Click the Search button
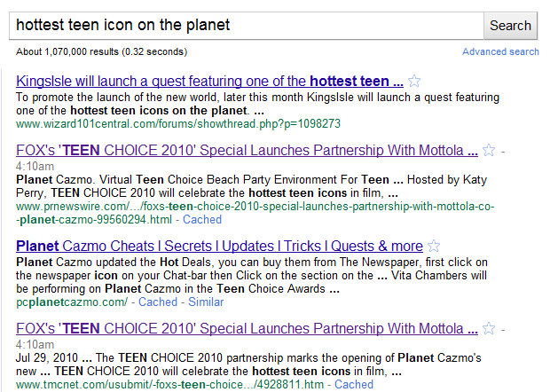The height and width of the screenshot is (392, 550). click(x=510, y=26)
